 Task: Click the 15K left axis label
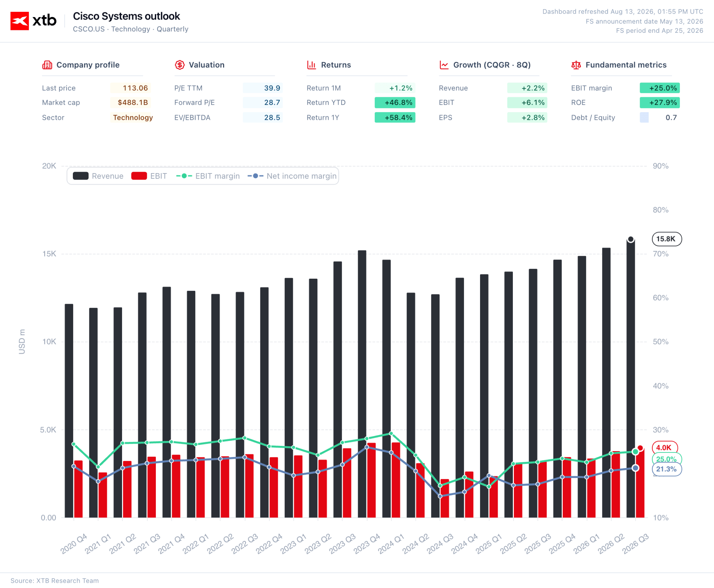[x=49, y=254]
